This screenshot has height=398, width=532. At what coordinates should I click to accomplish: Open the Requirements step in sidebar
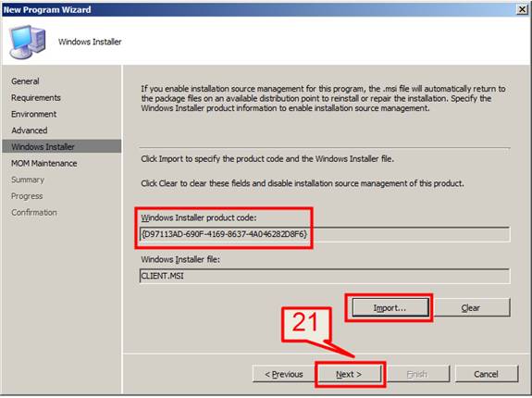[x=36, y=98]
